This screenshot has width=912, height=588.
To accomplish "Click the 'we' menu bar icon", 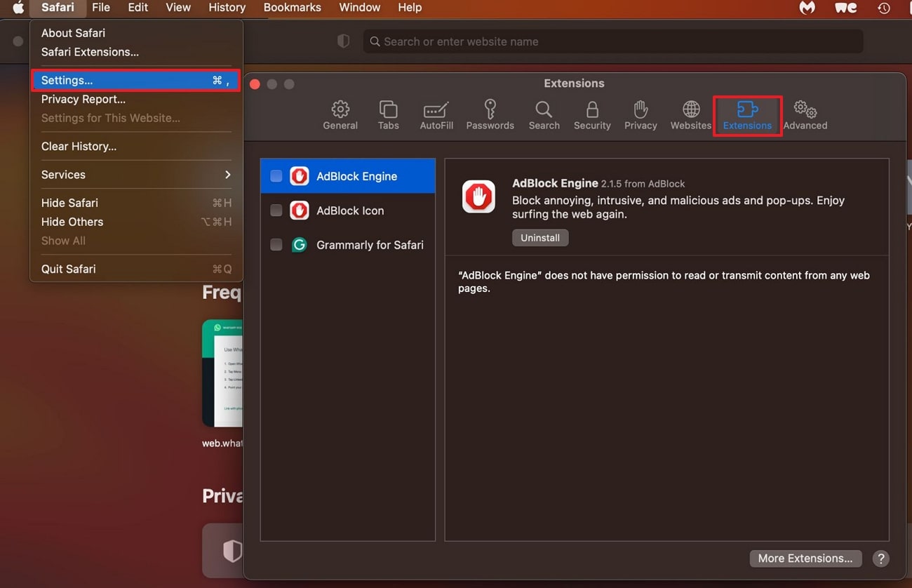I will (846, 8).
